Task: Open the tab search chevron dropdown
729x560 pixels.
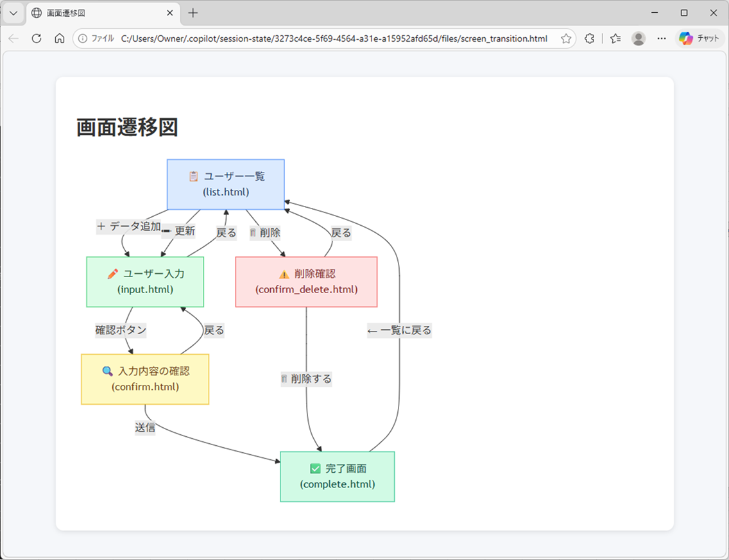Action: [x=13, y=13]
